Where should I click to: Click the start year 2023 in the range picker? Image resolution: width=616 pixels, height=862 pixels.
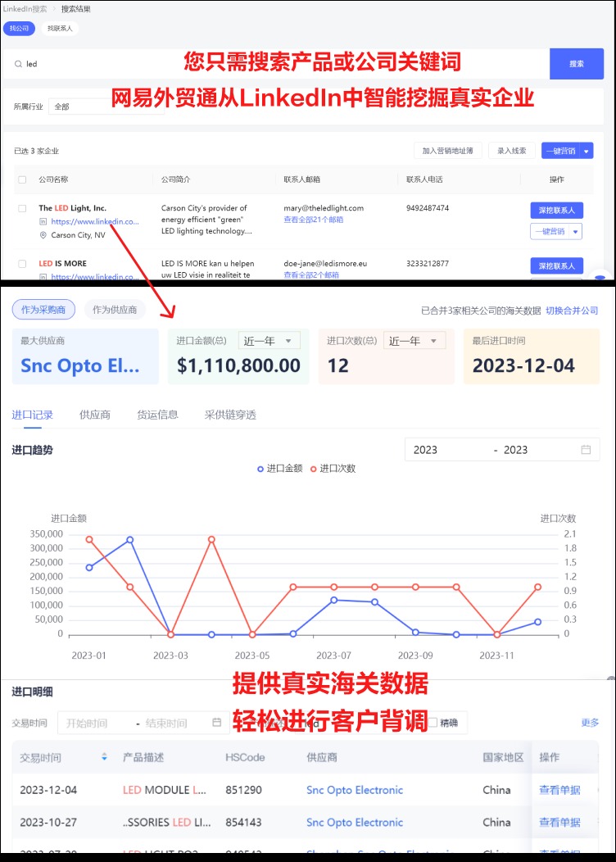point(425,450)
